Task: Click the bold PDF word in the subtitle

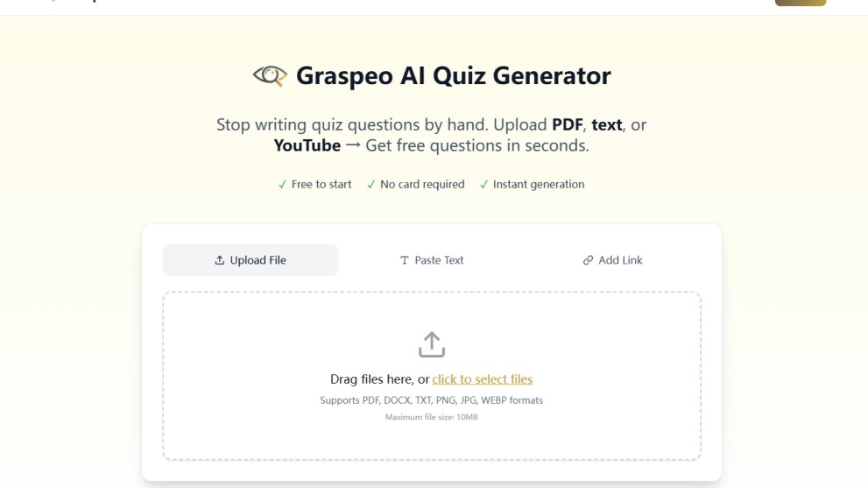Action: [568, 124]
